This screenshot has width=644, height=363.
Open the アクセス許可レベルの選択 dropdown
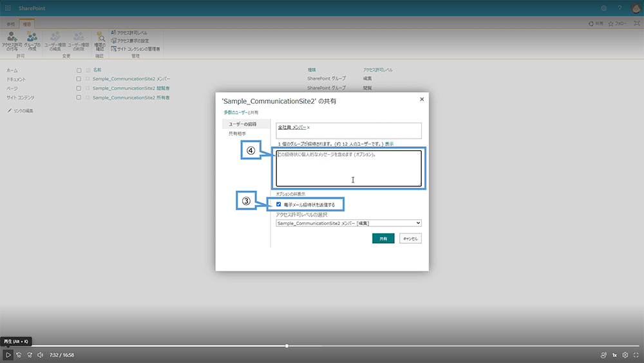348,223
